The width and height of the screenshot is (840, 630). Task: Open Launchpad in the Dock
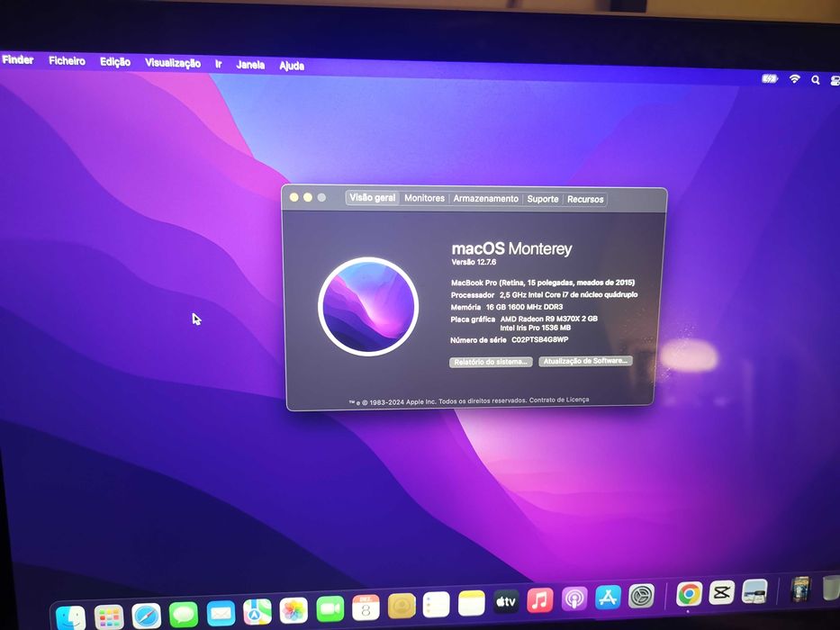pos(109,616)
